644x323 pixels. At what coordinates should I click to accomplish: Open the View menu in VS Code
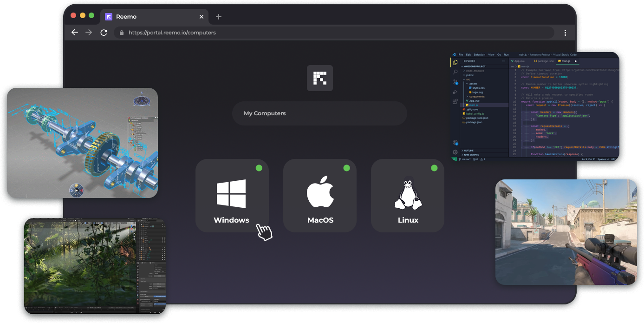[491, 54]
